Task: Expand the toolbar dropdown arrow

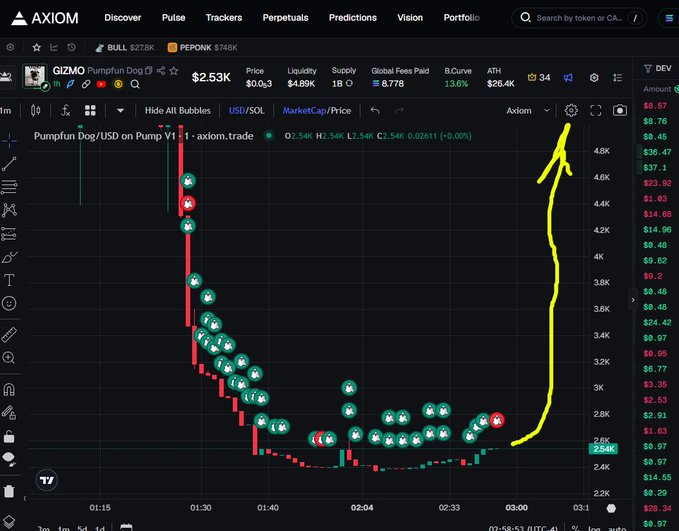Action: (x=120, y=110)
